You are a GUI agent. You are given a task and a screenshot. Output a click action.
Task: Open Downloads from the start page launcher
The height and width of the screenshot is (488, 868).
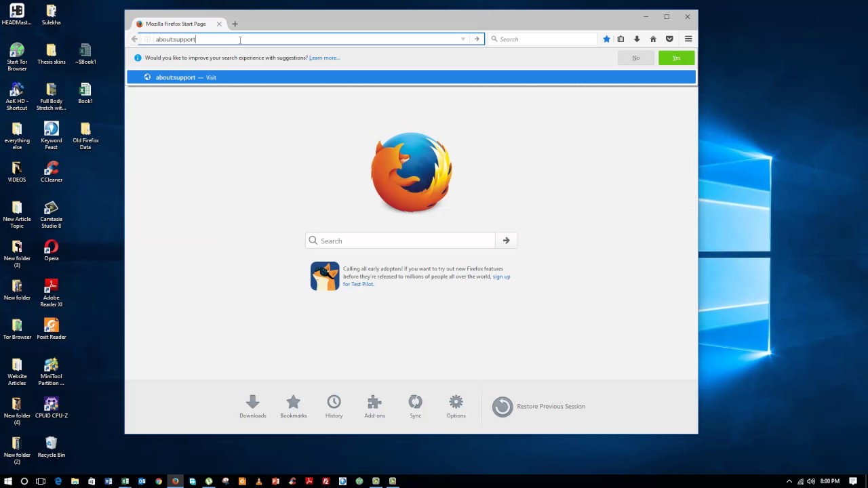point(253,407)
